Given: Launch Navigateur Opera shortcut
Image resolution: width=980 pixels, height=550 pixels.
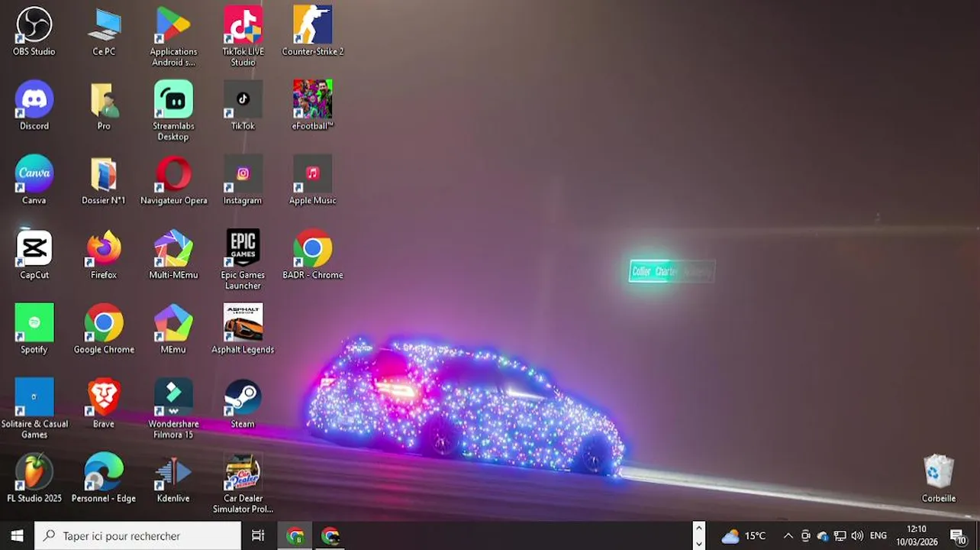Looking at the screenshot, I should pyautogui.click(x=173, y=180).
